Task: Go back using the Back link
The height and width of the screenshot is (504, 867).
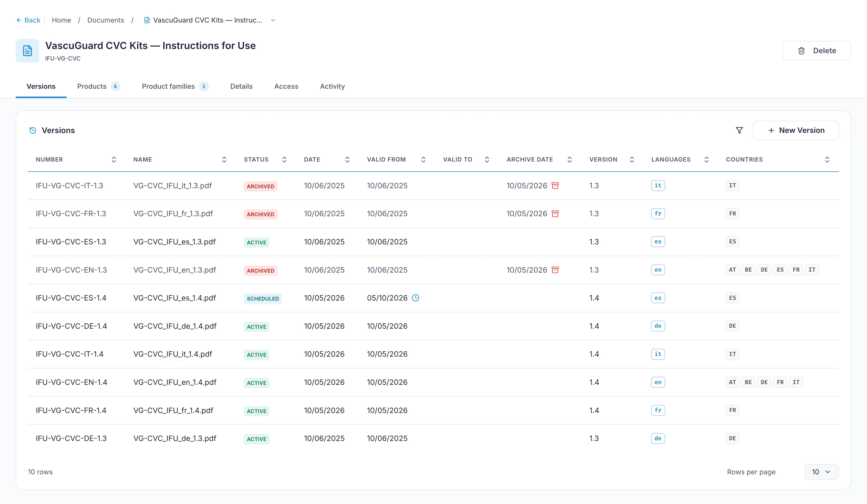Action: tap(28, 20)
